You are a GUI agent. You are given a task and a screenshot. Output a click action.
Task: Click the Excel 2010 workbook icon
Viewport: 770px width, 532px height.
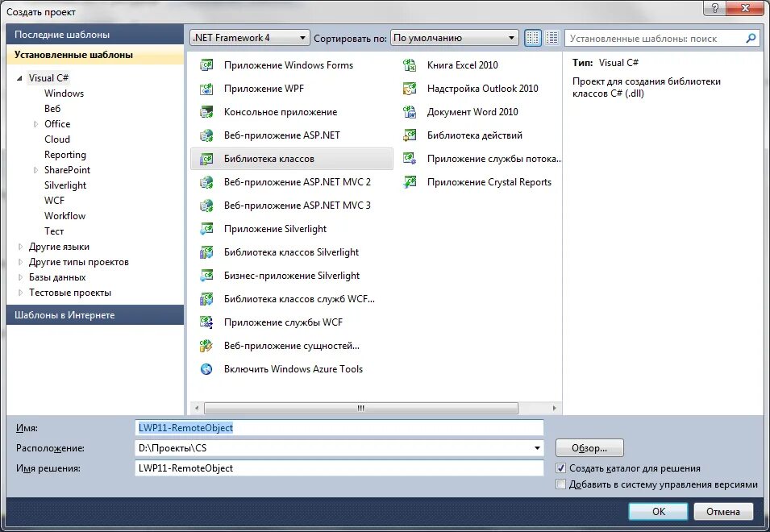[410, 65]
